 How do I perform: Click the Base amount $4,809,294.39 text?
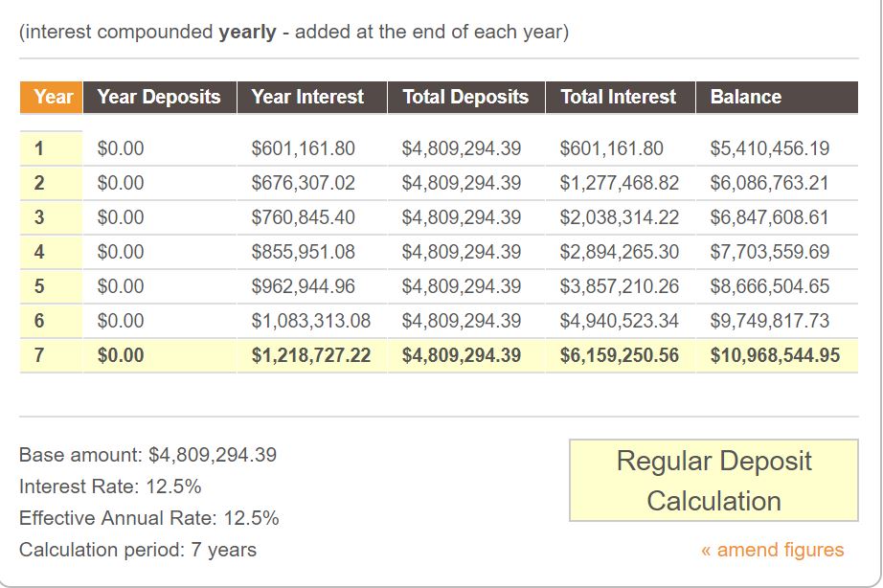147,455
